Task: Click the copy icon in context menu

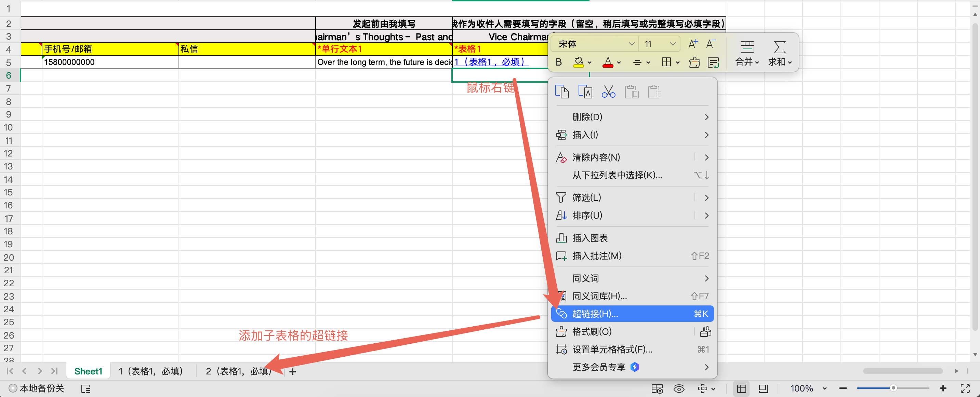Action: 561,92
